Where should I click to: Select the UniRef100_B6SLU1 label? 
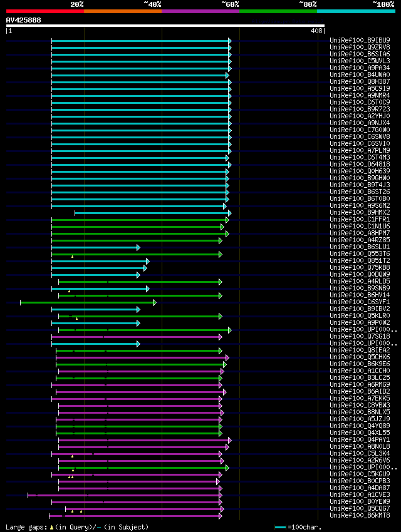[x=360, y=247]
